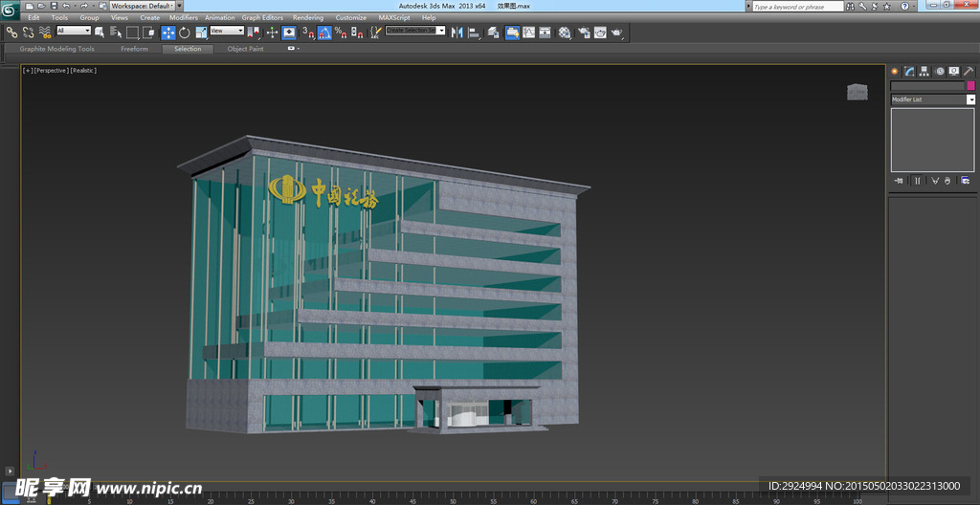Open the MAXScript menu
980x505 pixels.
click(394, 18)
